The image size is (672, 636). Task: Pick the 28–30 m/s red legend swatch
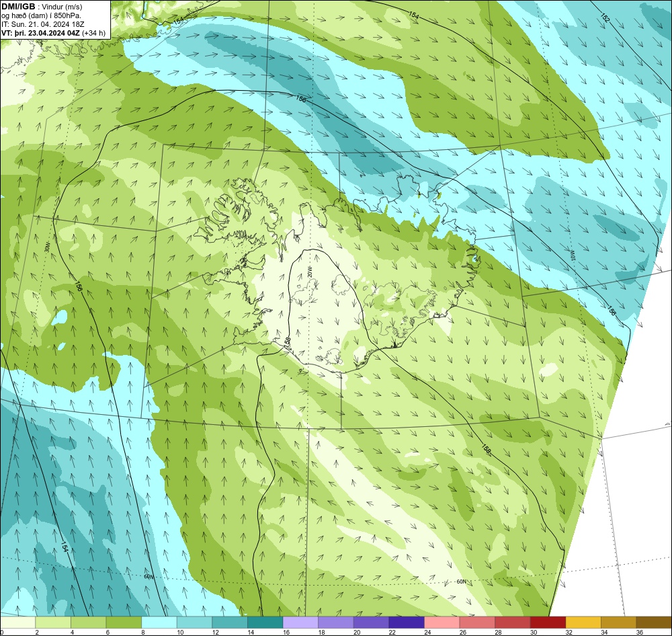coord(513,622)
